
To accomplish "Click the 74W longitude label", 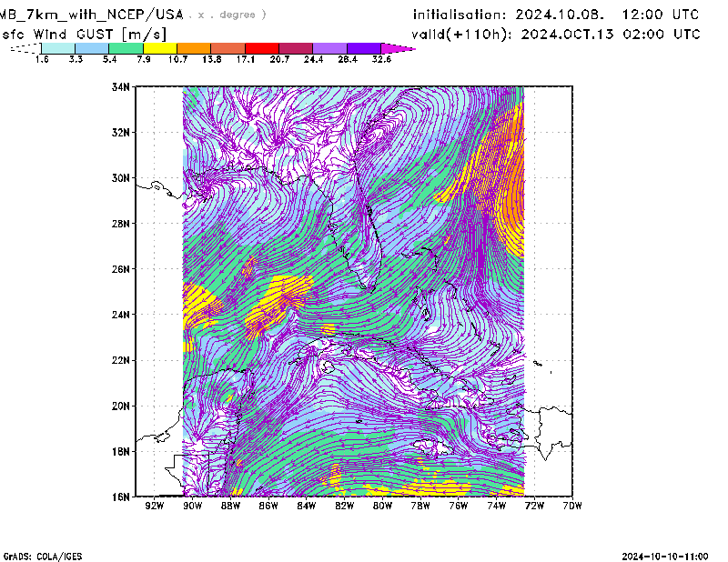I will point(497,506).
